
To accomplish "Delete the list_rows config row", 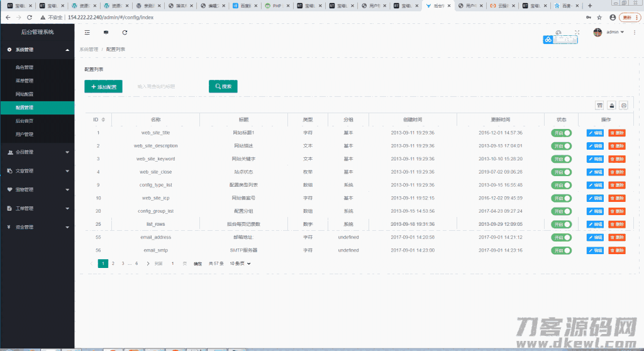I will pos(617,225).
